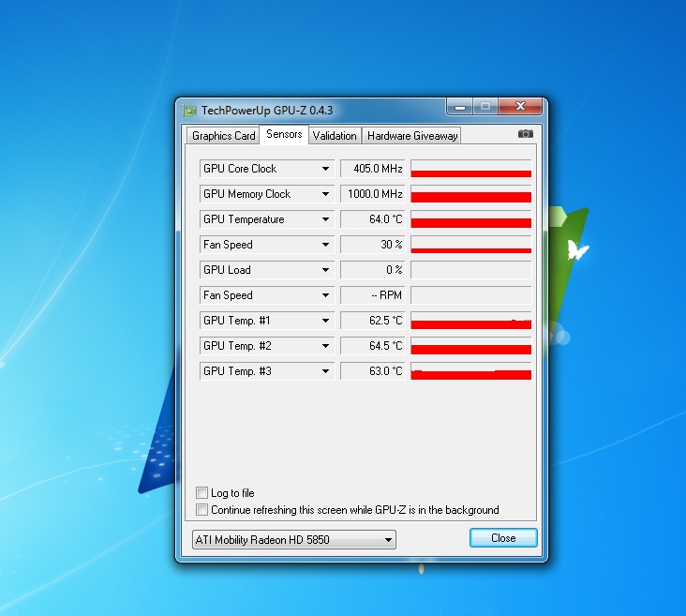Viewport: 686px width, 616px height.
Task: Click the GPU Temperature history graph
Action: (471, 219)
